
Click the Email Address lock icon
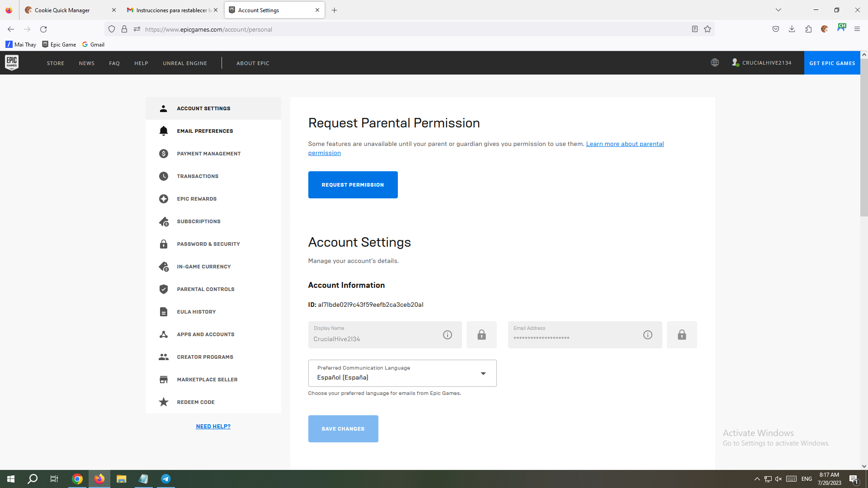click(682, 335)
